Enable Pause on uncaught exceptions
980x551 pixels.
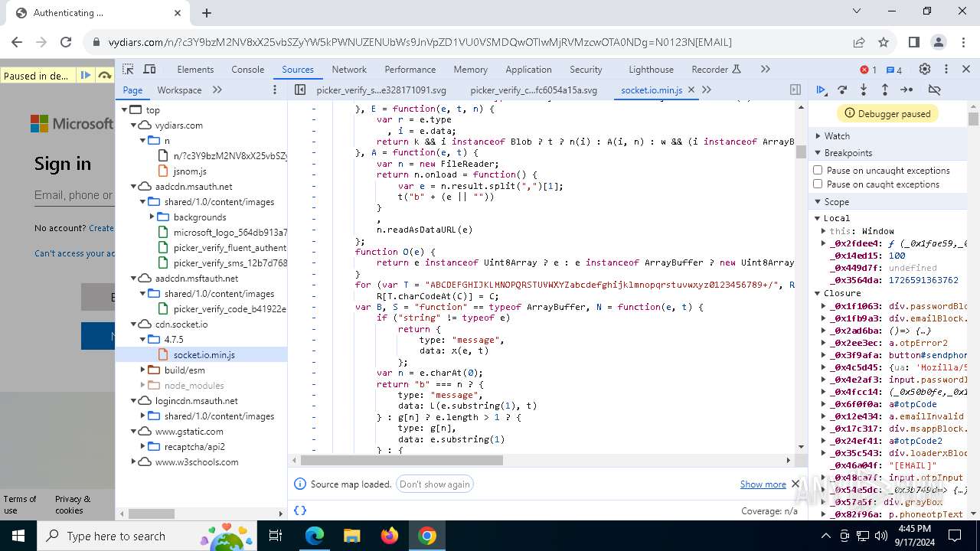coord(818,170)
